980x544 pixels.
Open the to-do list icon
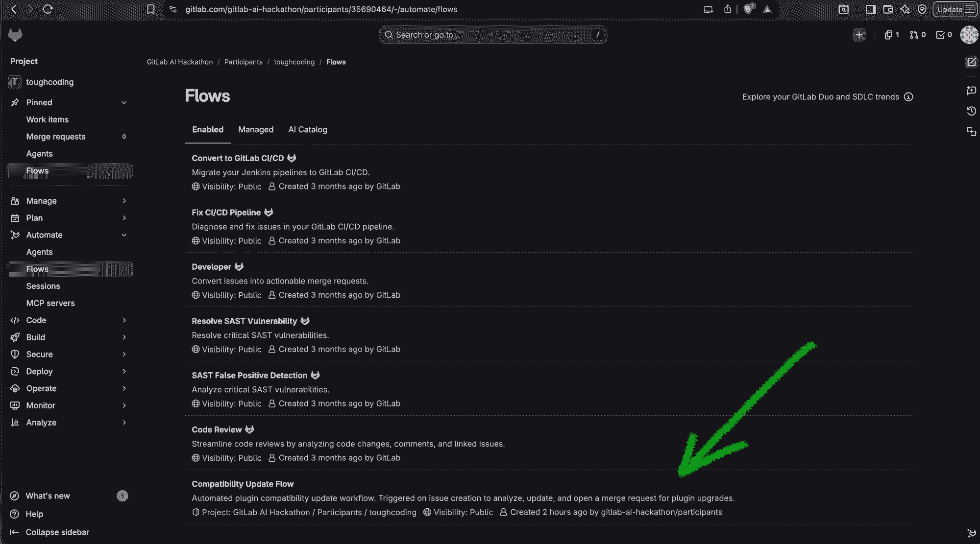pyautogui.click(x=944, y=35)
